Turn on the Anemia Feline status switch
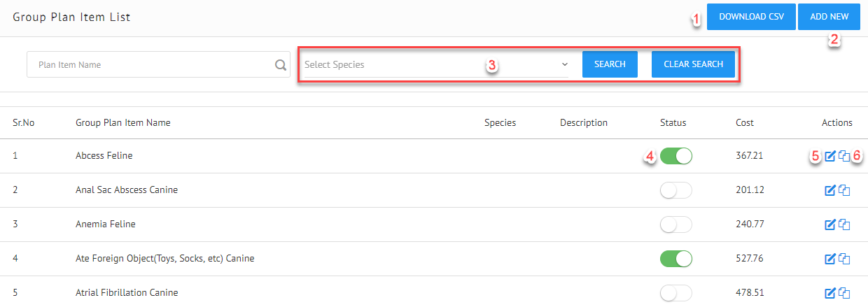 [x=675, y=224]
